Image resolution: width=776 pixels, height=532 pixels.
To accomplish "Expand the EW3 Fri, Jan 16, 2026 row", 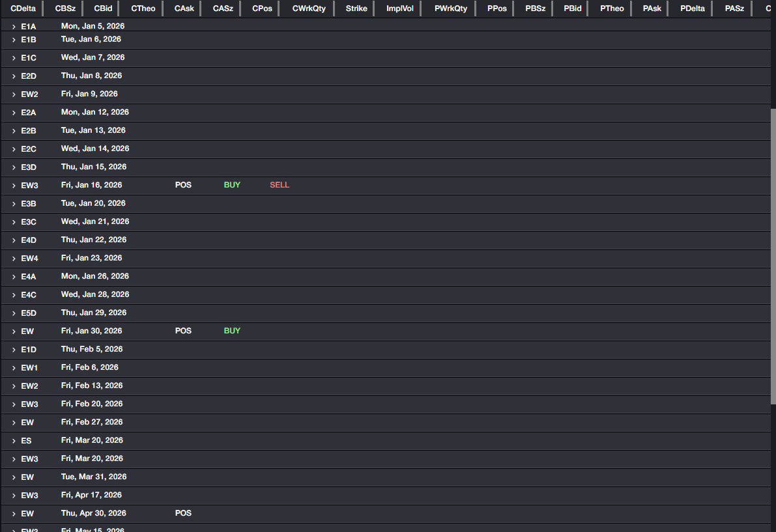I will (x=14, y=186).
